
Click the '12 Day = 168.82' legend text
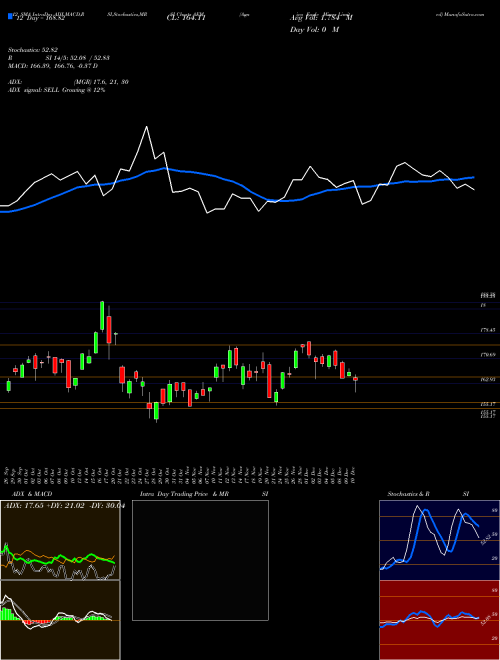40,19
